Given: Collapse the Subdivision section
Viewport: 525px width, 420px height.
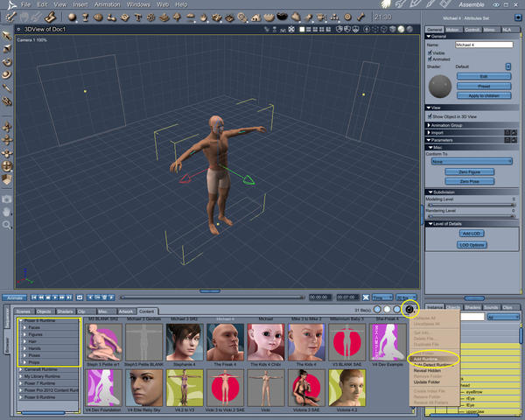Looking at the screenshot, I should pos(430,192).
